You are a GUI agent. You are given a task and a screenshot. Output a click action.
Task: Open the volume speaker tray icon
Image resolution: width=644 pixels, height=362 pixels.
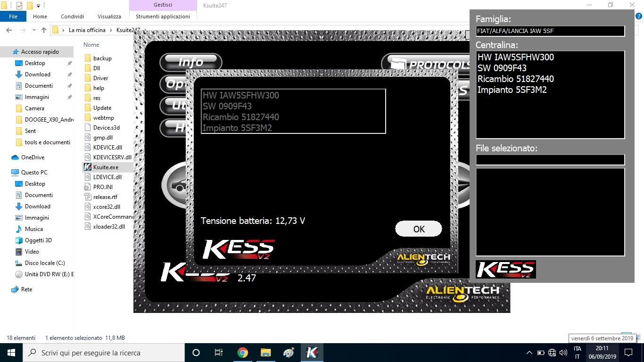(x=563, y=353)
